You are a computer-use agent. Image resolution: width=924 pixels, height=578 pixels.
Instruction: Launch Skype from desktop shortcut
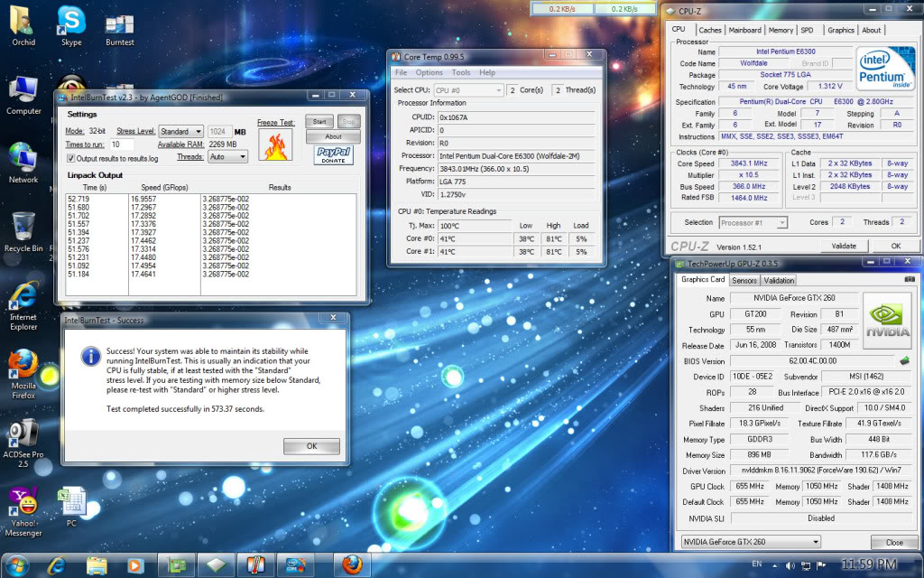point(71,25)
